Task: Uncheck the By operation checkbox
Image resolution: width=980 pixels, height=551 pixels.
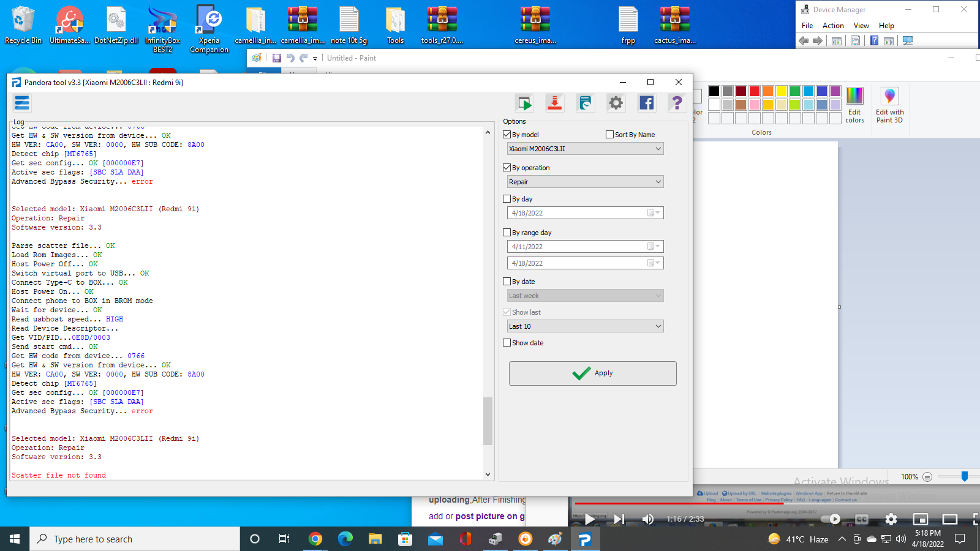Action: pyautogui.click(x=507, y=168)
